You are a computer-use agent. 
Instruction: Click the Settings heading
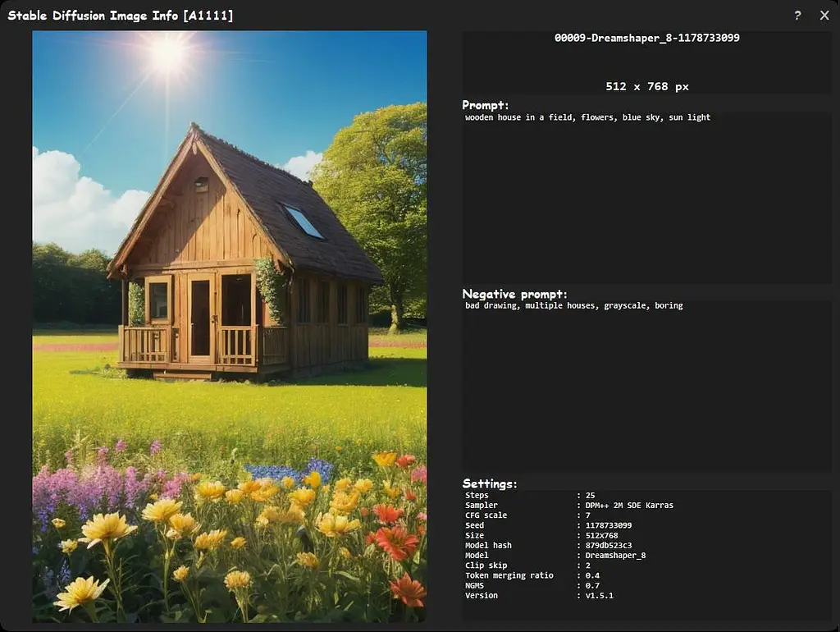click(x=490, y=483)
